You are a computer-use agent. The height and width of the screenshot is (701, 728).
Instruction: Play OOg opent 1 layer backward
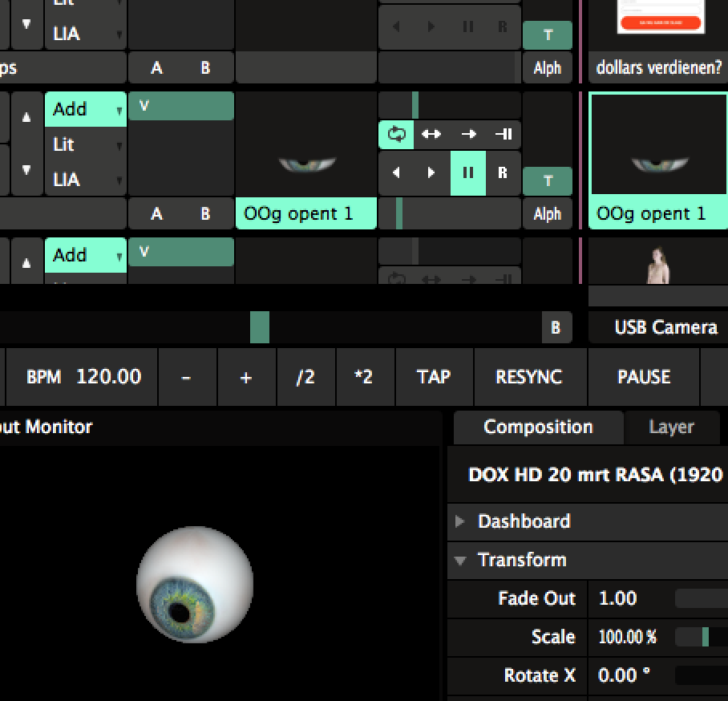[x=396, y=172]
